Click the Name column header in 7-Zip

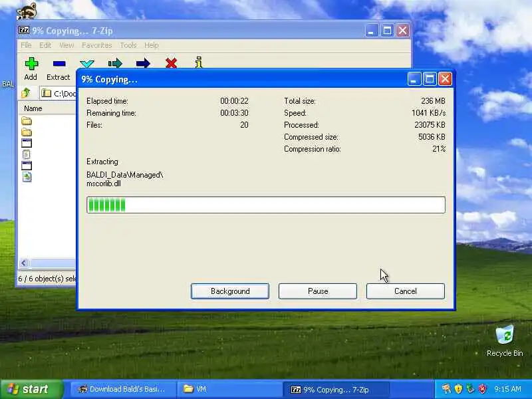(47, 108)
